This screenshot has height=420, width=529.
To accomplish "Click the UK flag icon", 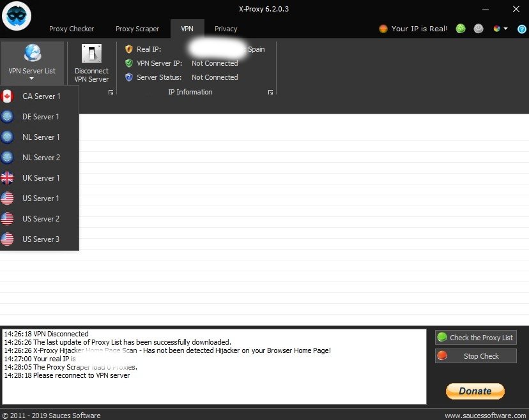I will click(x=7, y=178).
